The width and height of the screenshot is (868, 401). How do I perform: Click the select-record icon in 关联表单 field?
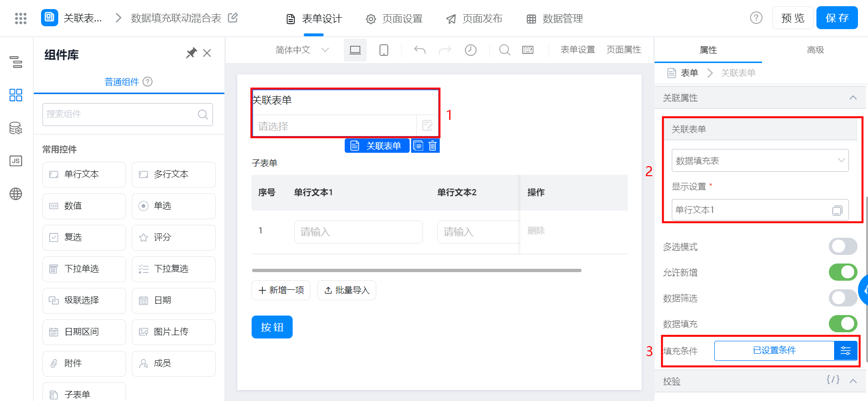tap(427, 126)
